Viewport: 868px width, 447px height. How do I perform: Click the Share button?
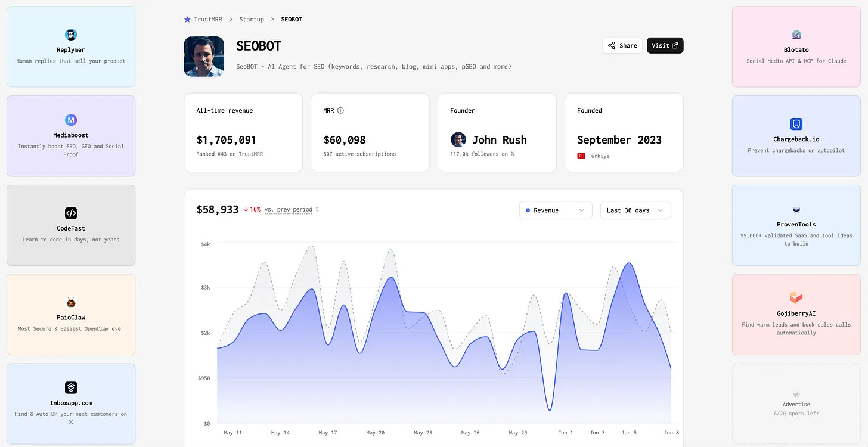622,45
